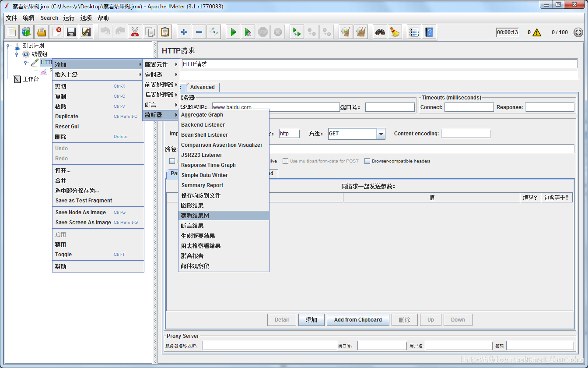
Task: Click the Connect timeout field
Action: [469, 107]
